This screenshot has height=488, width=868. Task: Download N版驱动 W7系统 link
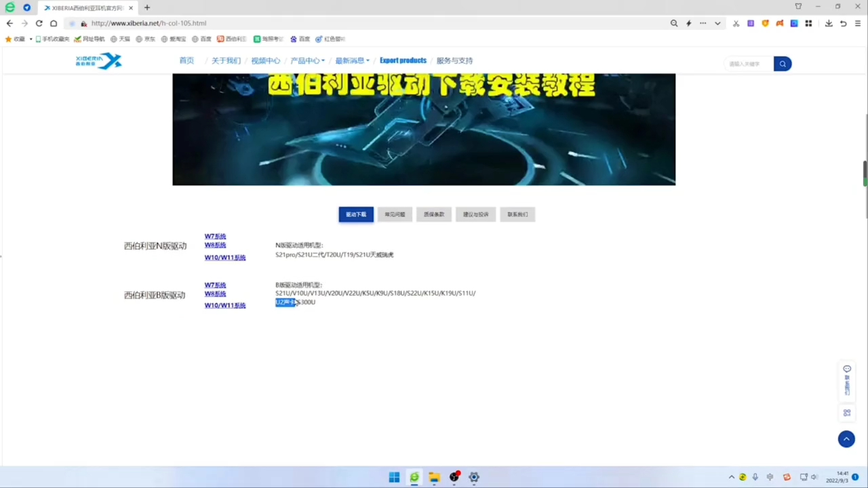click(x=216, y=237)
